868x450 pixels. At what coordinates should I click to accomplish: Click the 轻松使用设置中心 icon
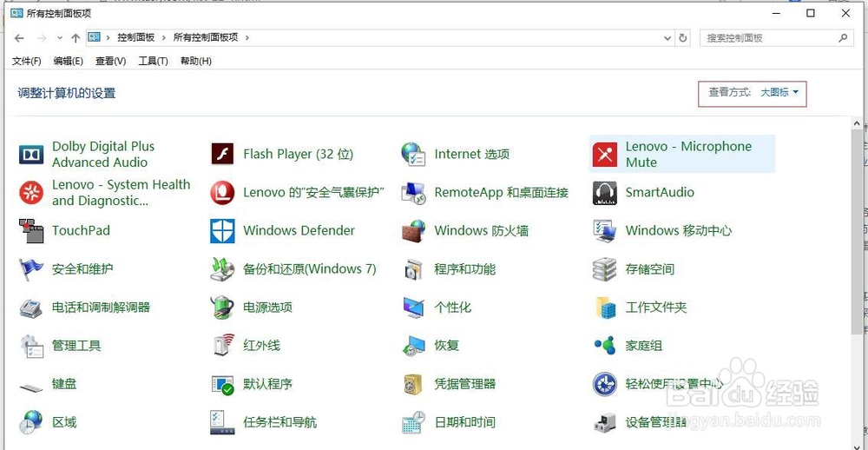click(604, 384)
